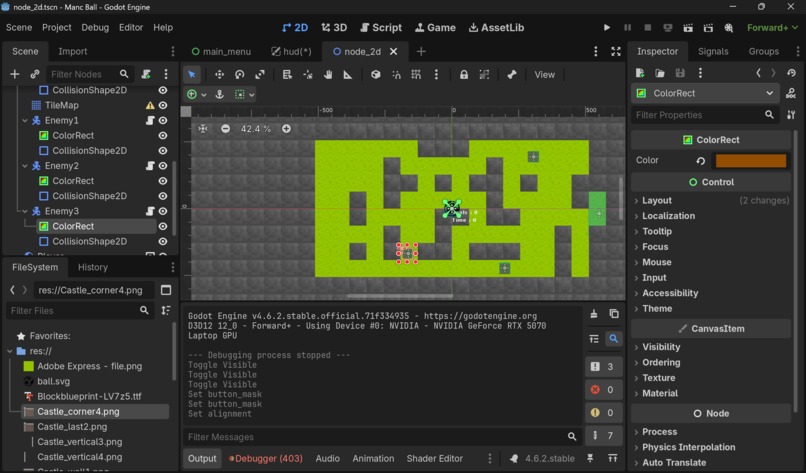The width and height of the screenshot is (806, 473).
Task: Hide the TileMap node
Action: (163, 105)
